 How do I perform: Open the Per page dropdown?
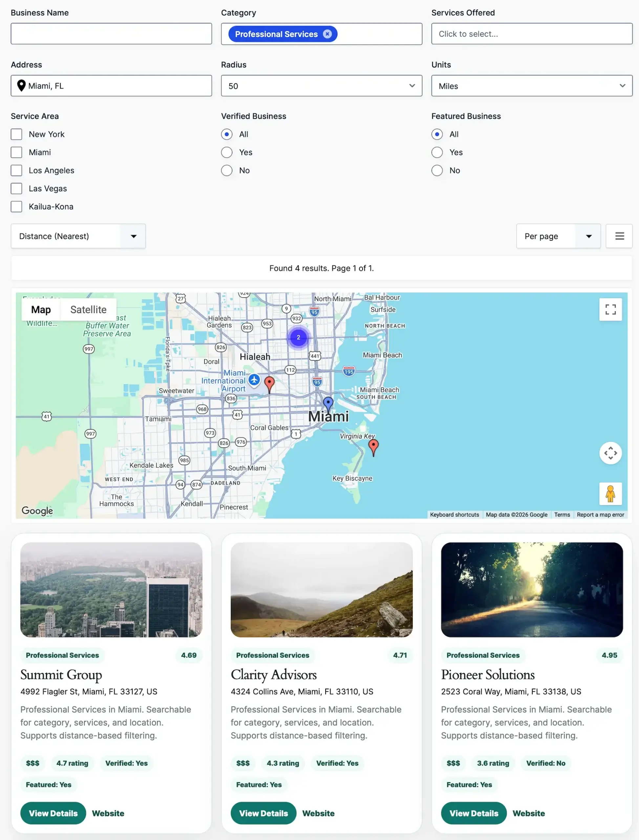[x=558, y=236]
